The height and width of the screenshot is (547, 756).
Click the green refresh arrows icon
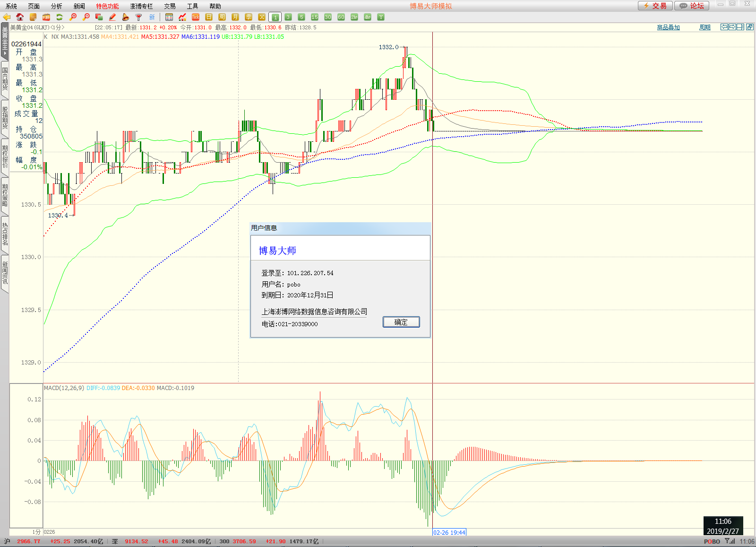coord(60,17)
